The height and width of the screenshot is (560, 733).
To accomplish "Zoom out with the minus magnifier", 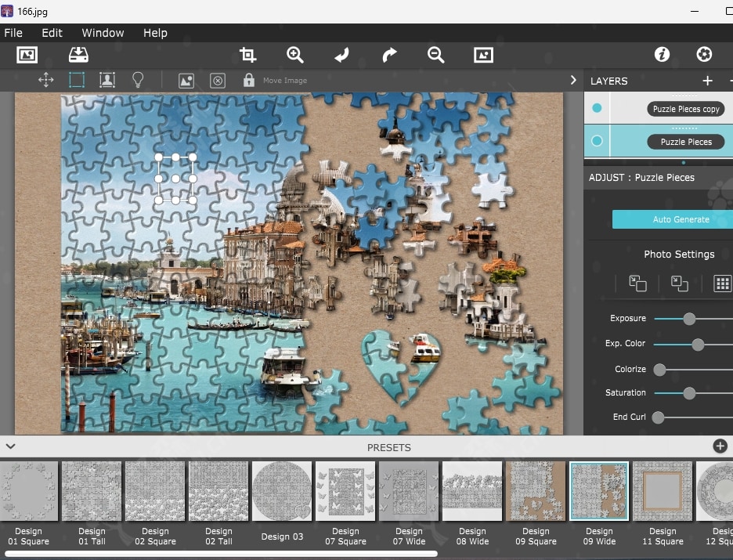I will [x=435, y=55].
